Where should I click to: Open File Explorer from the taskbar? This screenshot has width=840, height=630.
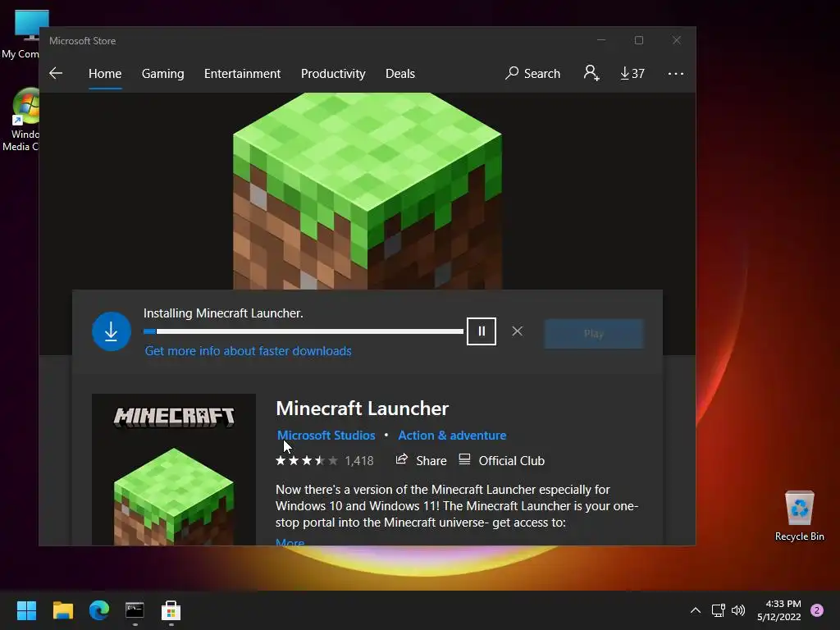coord(62,610)
